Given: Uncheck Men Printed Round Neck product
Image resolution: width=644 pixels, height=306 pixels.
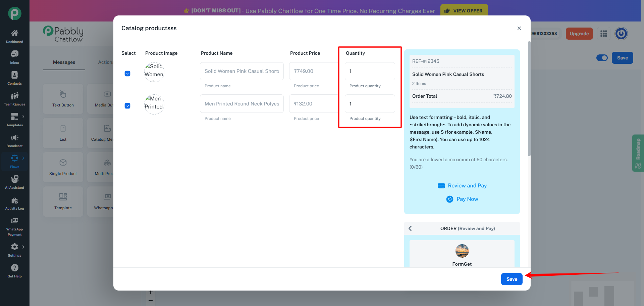Looking at the screenshot, I should point(127,106).
